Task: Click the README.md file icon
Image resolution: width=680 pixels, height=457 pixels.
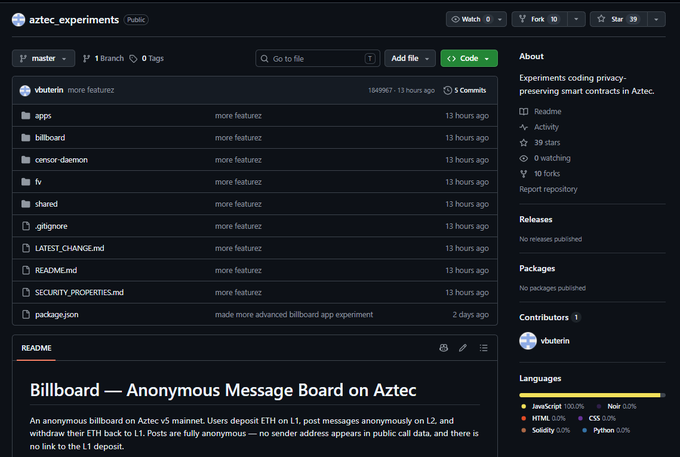Action: 26,270
